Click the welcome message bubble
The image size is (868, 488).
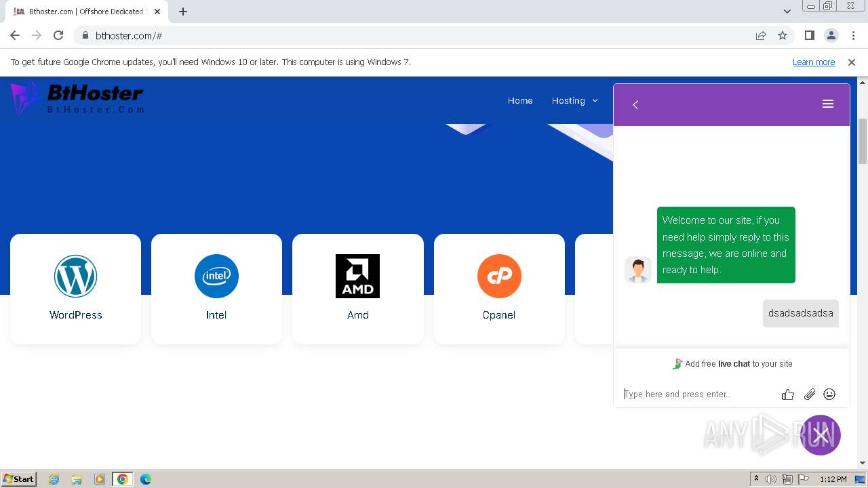726,245
